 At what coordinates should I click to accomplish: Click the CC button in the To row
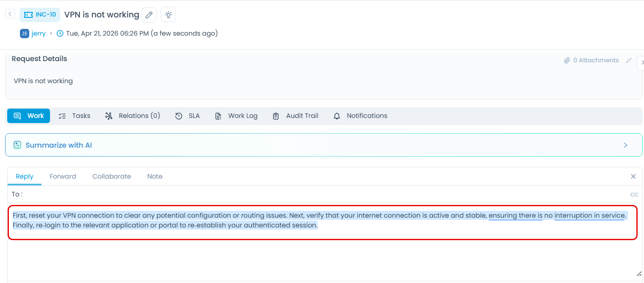coord(634,195)
